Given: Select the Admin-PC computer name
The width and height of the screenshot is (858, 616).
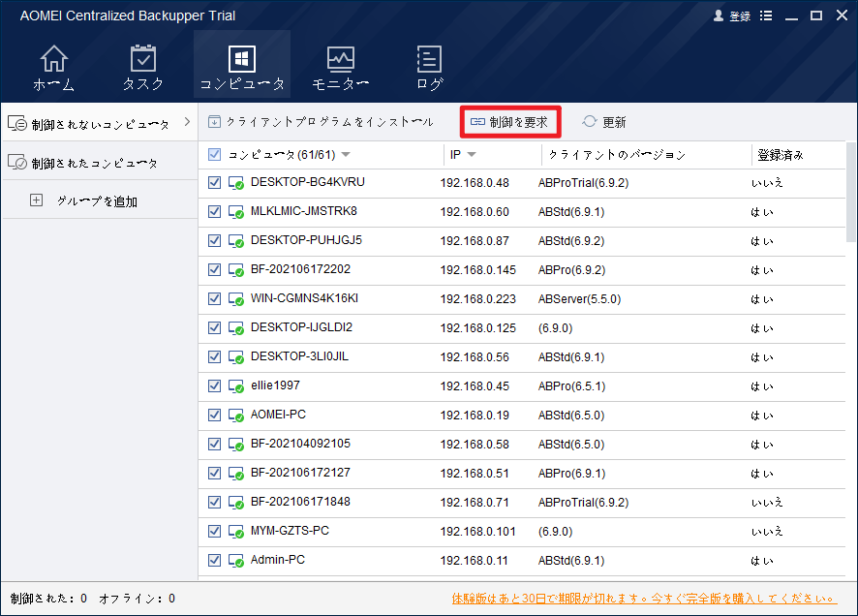Looking at the screenshot, I should tap(277, 560).
